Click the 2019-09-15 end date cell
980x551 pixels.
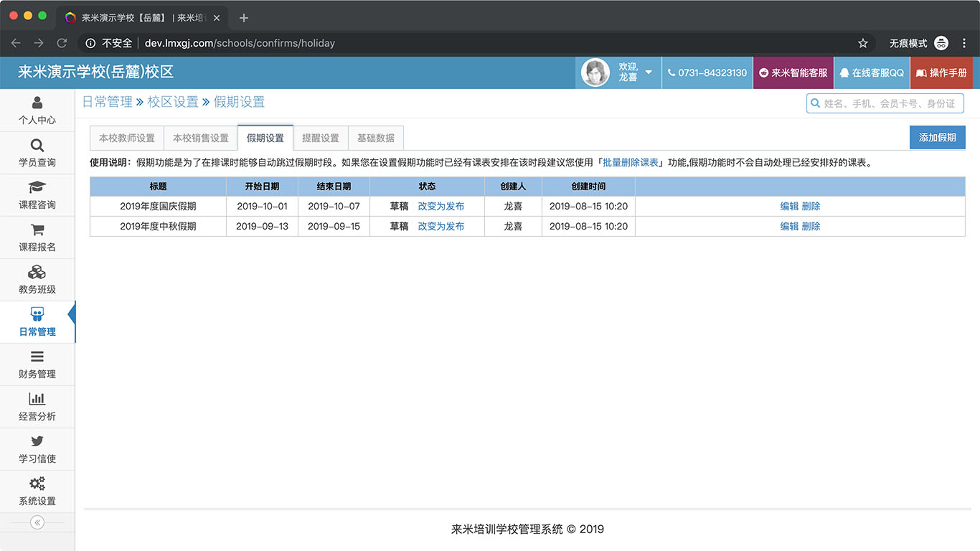click(334, 226)
